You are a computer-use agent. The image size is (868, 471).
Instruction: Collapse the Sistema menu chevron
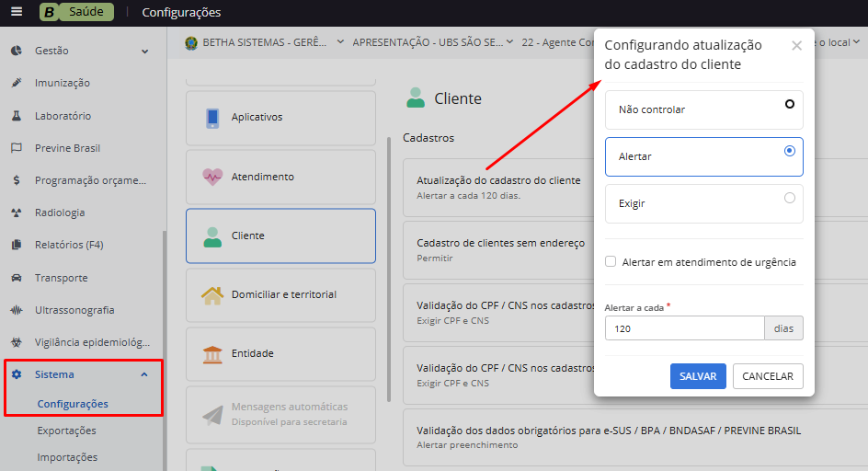pos(144,374)
